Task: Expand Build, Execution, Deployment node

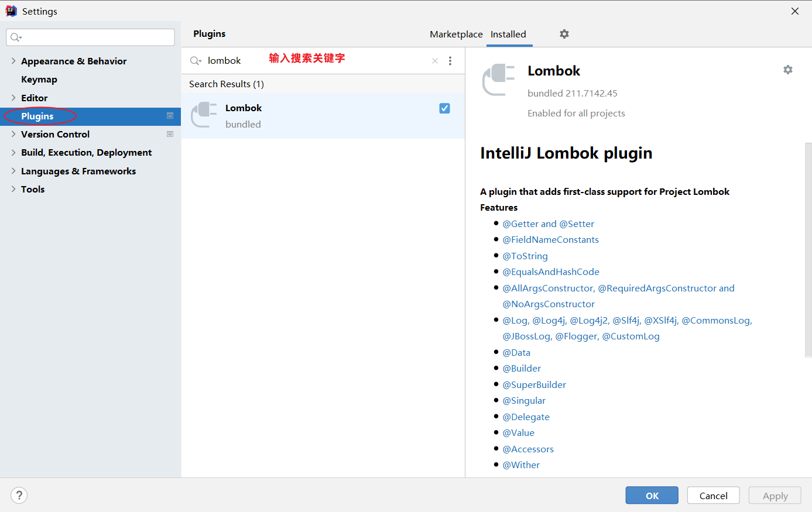Action: (x=13, y=153)
